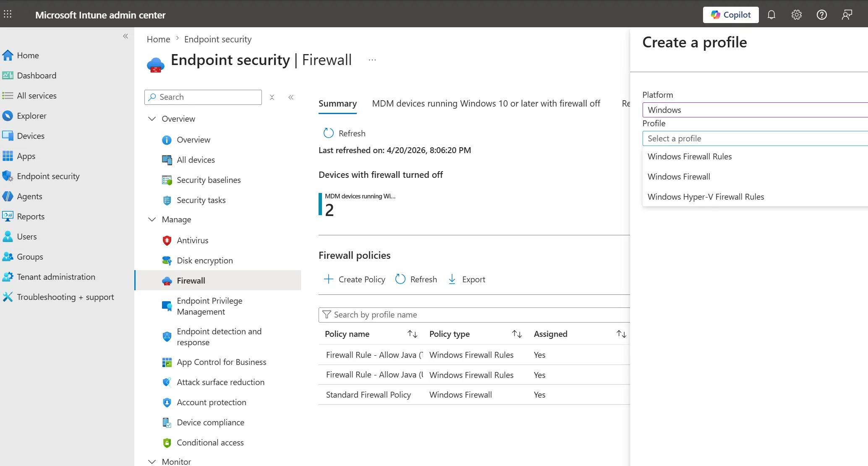
Task: Select the Antivirus shield icon
Action: pyautogui.click(x=167, y=240)
